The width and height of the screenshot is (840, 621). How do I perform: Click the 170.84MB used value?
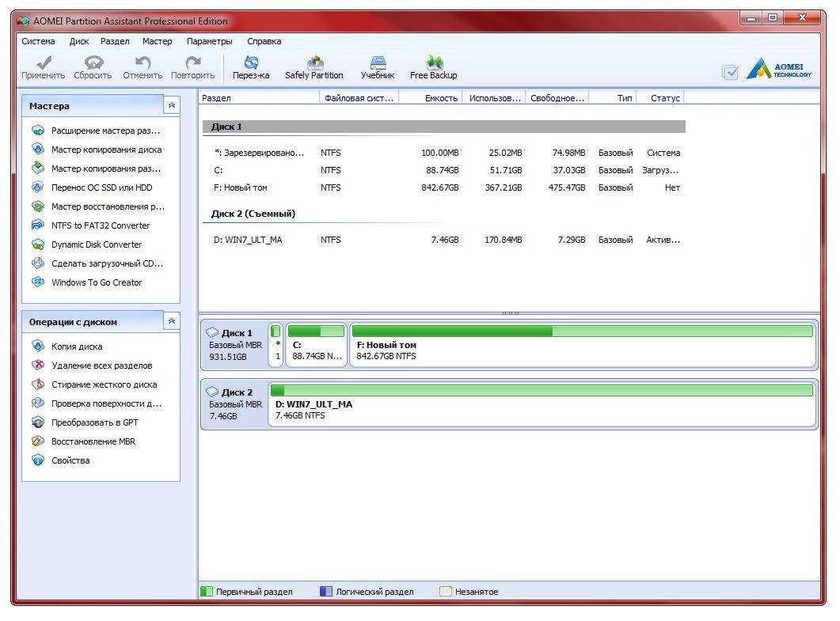click(x=503, y=240)
